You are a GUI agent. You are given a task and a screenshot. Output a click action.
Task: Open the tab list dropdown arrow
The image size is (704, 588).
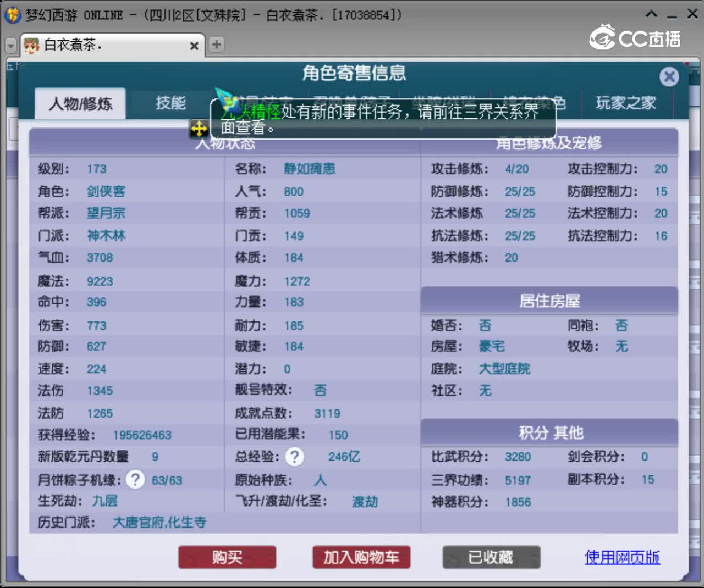[x=11, y=46]
